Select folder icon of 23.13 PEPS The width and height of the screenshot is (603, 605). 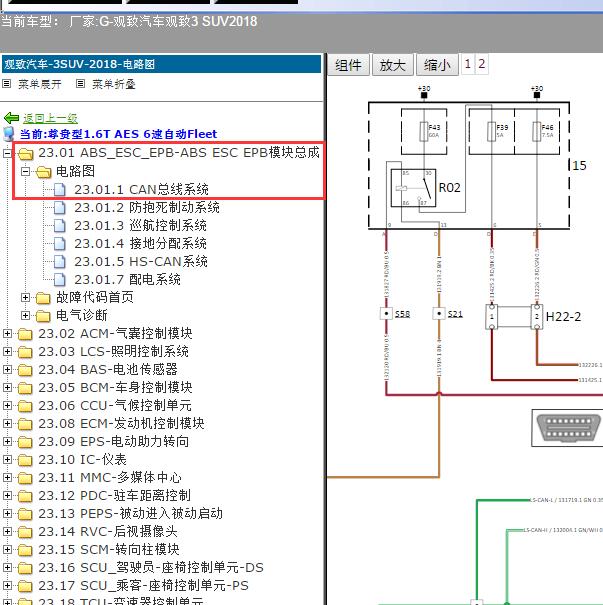(x=25, y=514)
